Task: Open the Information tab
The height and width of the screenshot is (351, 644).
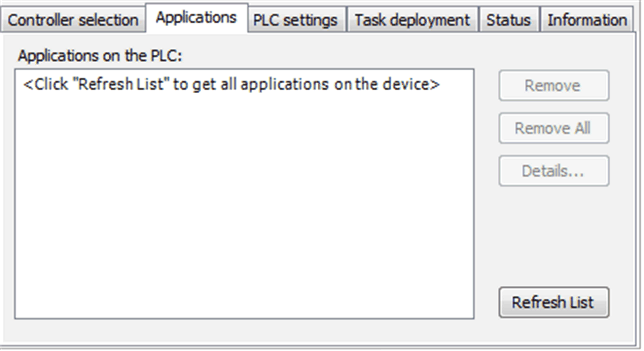Action: (587, 20)
